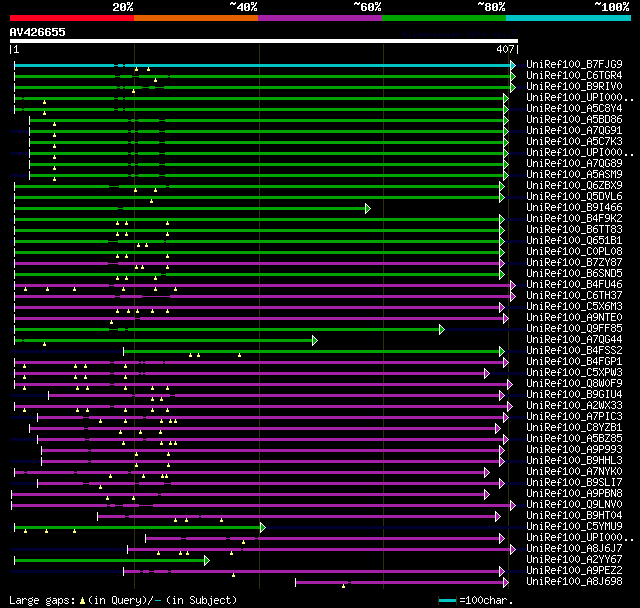Select the UniRef100_A5C7K3 label
This screenshot has height=608, width=640.
point(574,142)
